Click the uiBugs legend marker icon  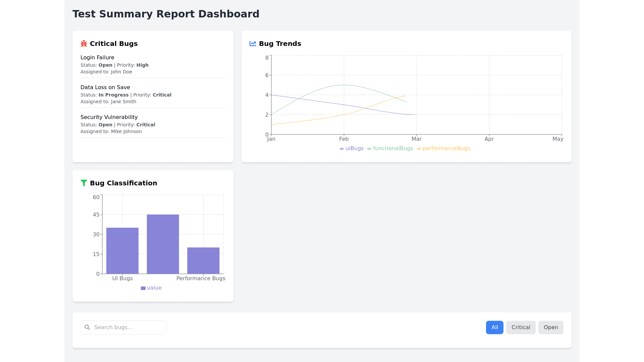342,149
